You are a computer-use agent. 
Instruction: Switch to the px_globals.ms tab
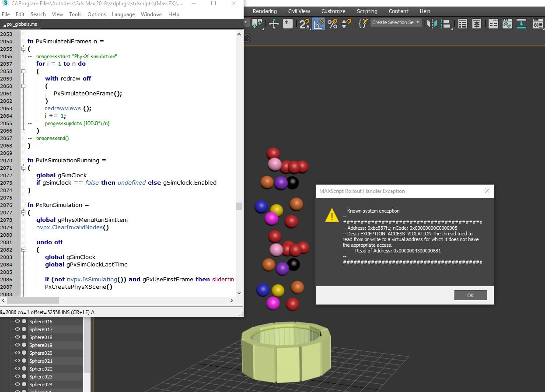tap(21, 24)
